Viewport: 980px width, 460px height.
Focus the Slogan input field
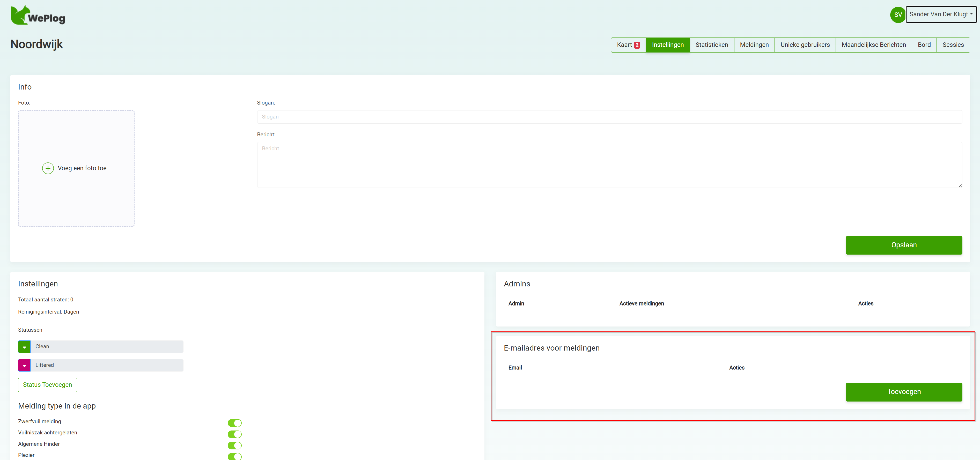tap(609, 117)
